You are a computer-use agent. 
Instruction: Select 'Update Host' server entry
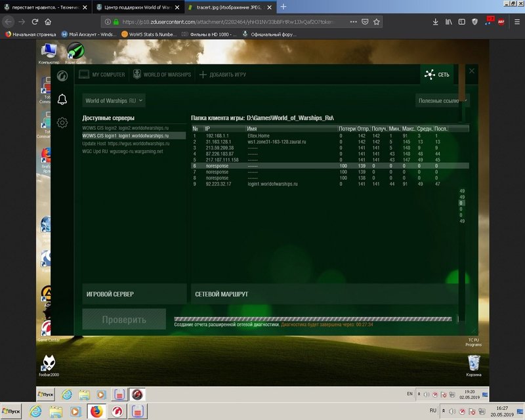coord(134,143)
